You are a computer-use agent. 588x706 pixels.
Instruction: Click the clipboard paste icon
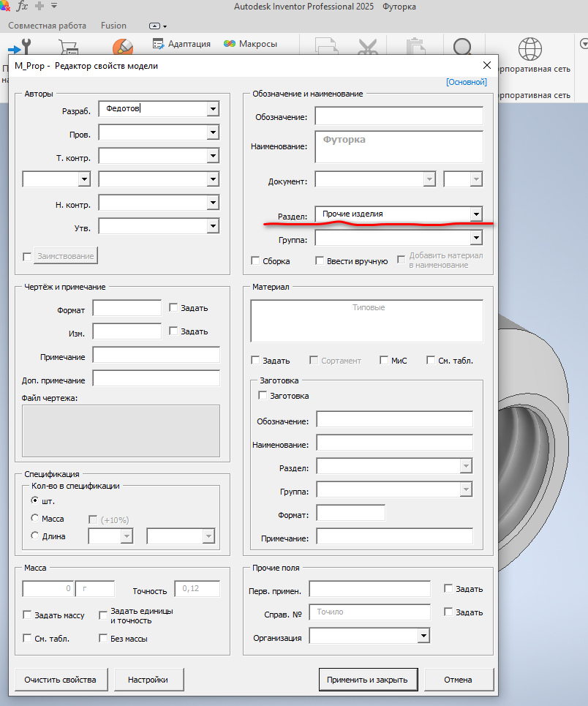415,47
